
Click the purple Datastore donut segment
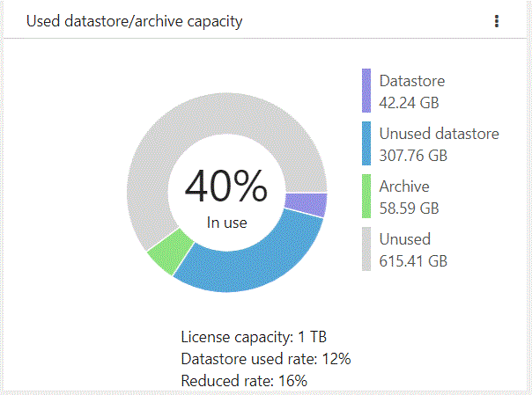coord(306,205)
